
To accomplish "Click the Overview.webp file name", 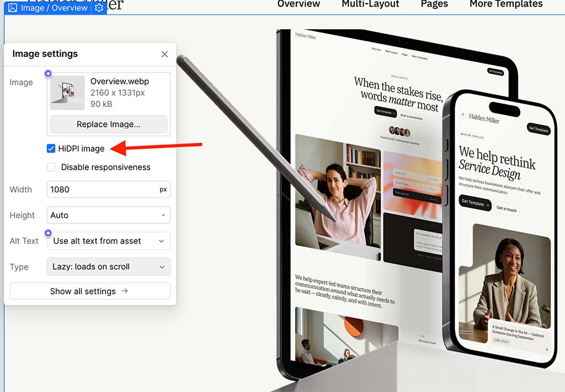I will point(120,82).
